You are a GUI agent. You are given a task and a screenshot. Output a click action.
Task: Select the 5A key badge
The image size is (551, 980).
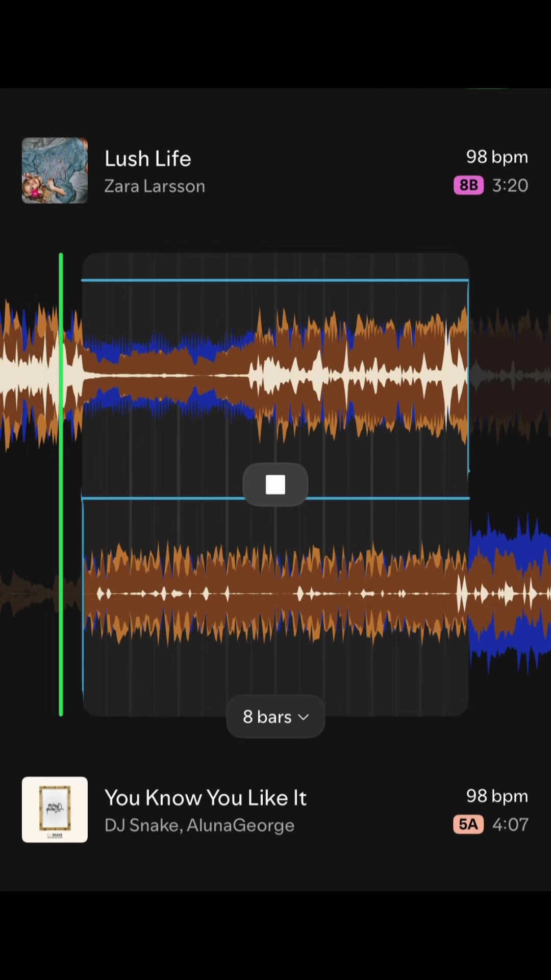pyautogui.click(x=468, y=824)
